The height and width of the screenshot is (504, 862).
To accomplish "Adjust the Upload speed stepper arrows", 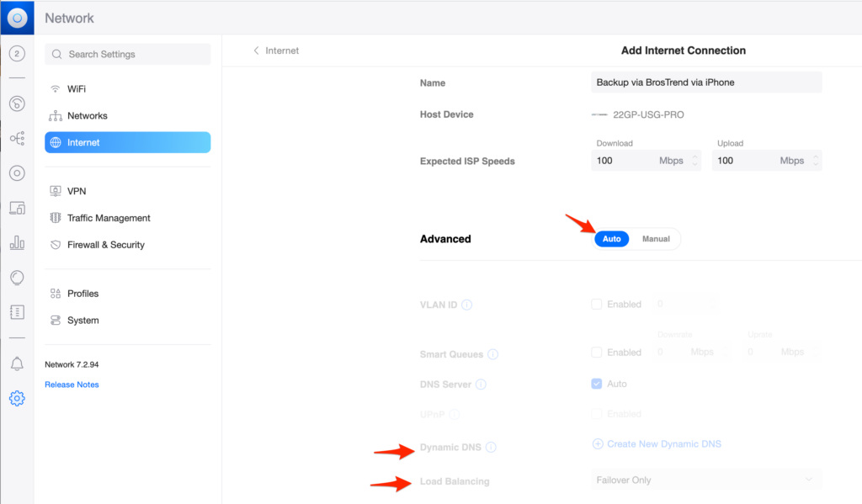I will coord(814,161).
